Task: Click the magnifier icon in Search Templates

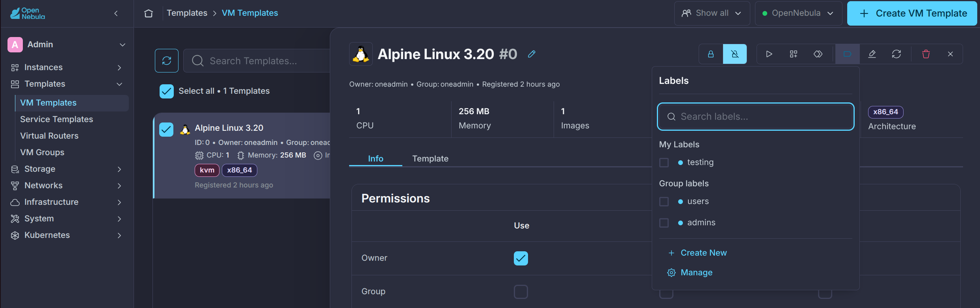Action: point(197,61)
